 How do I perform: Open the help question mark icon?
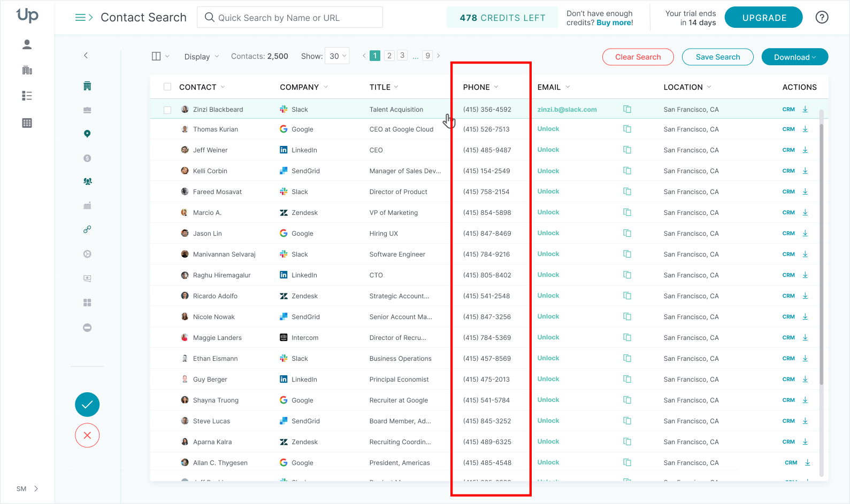(822, 17)
